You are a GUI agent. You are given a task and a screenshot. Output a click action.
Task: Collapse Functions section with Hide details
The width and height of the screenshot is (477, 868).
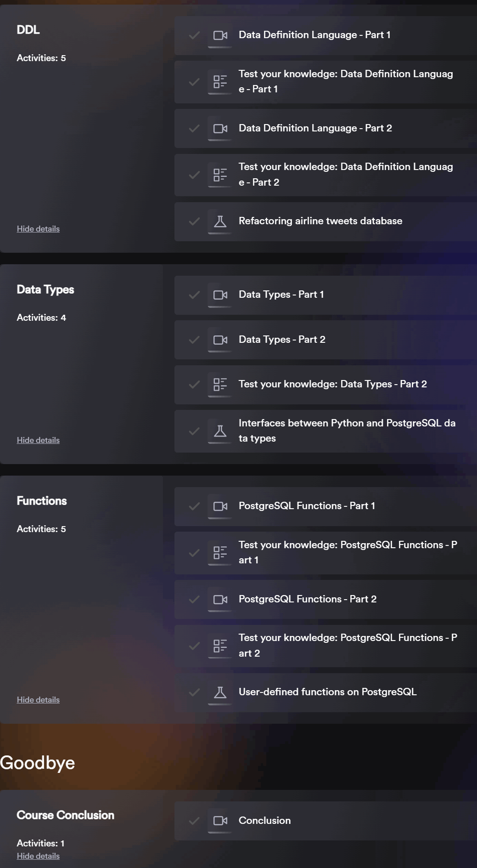pyautogui.click(x=38, y=700)
